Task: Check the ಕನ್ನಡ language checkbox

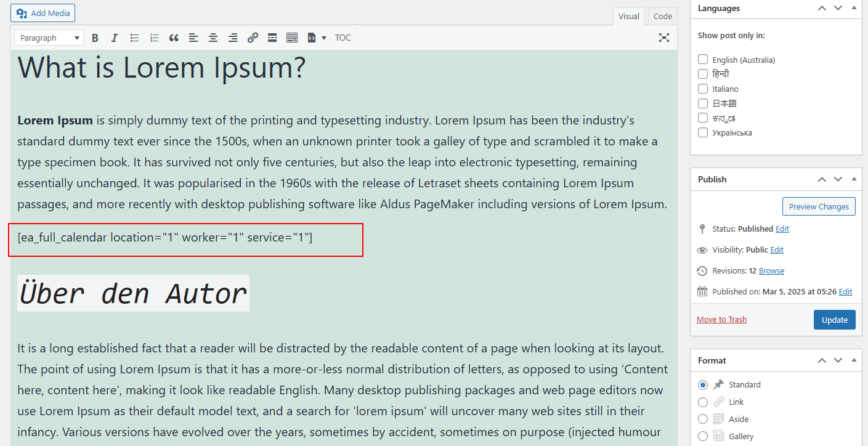Action: tap(703, 118)
